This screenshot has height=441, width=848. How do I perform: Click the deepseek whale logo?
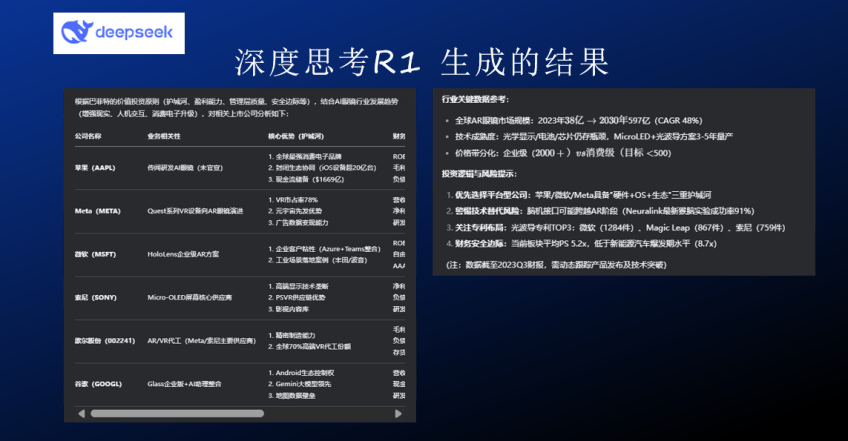(x=76, y=32)
